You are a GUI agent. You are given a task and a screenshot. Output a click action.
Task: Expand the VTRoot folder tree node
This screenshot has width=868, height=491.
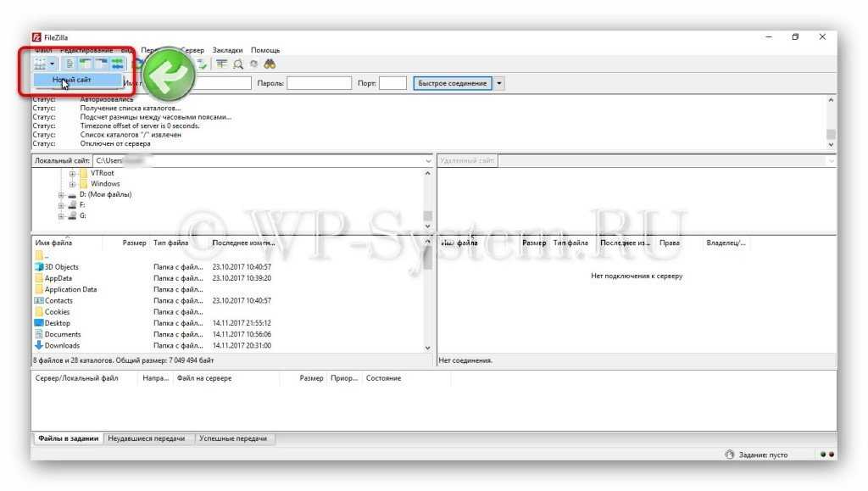tap(73, 173)
